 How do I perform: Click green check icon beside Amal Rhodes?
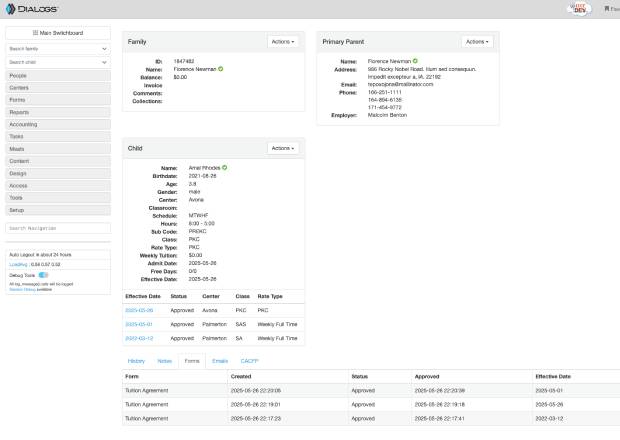click(x=226, y=167)
